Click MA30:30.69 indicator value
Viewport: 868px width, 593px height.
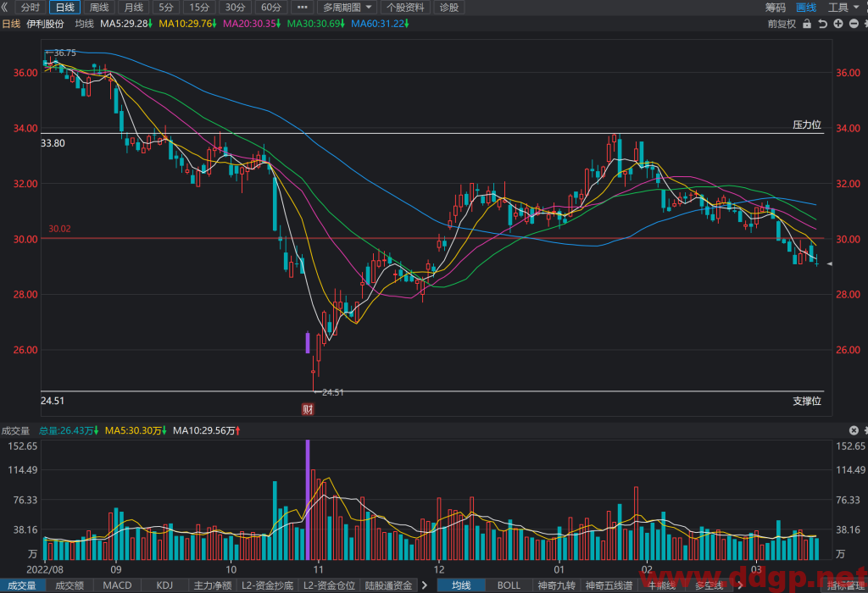pos(316,24)
